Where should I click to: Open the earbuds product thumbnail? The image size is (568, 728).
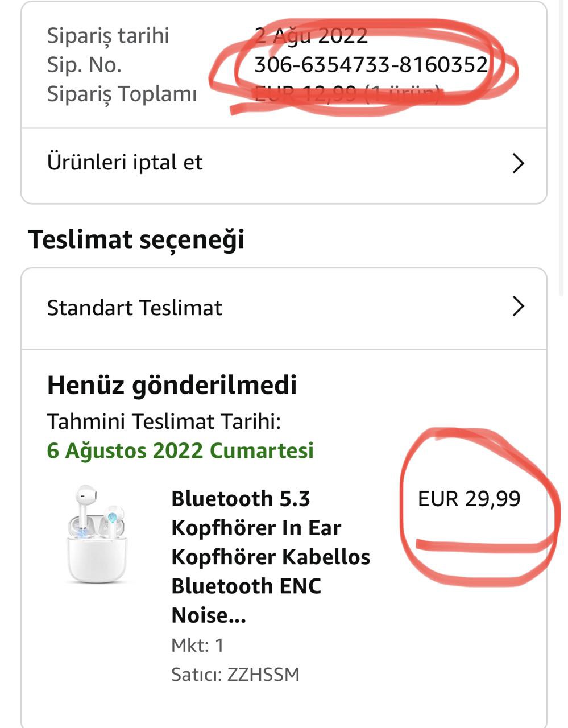[98, 533]
